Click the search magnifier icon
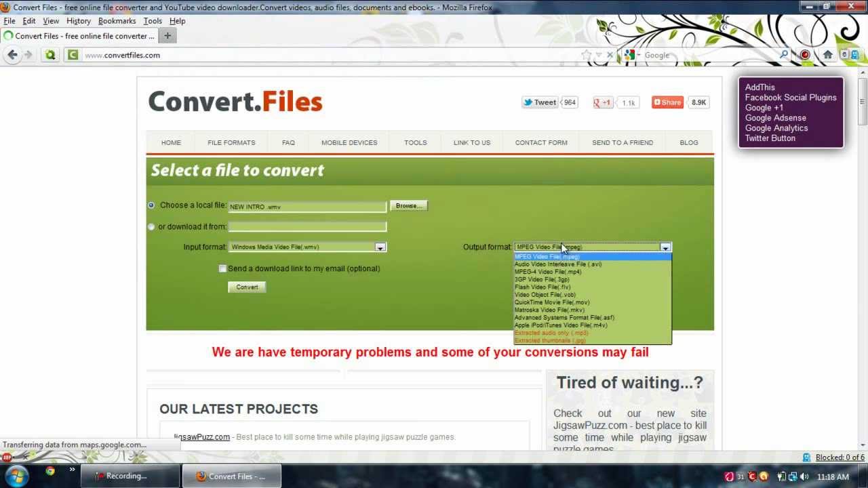 [784, 55]
